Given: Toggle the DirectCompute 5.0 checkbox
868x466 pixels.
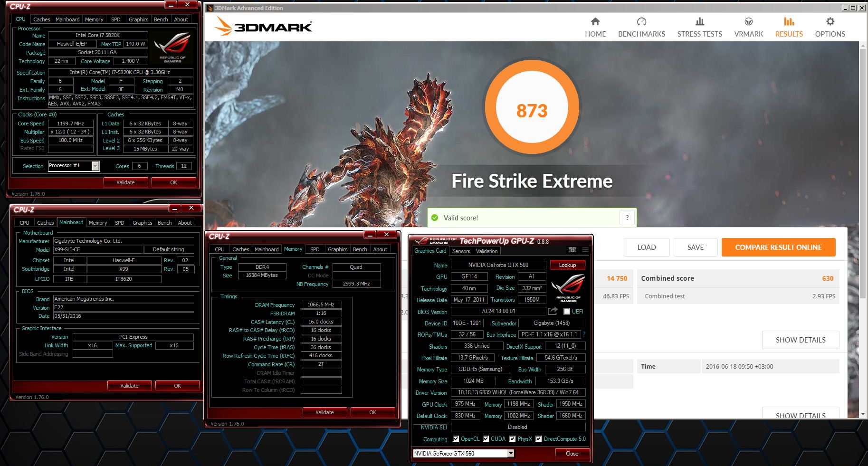Looking at the screenshot, I should (539, 439).
